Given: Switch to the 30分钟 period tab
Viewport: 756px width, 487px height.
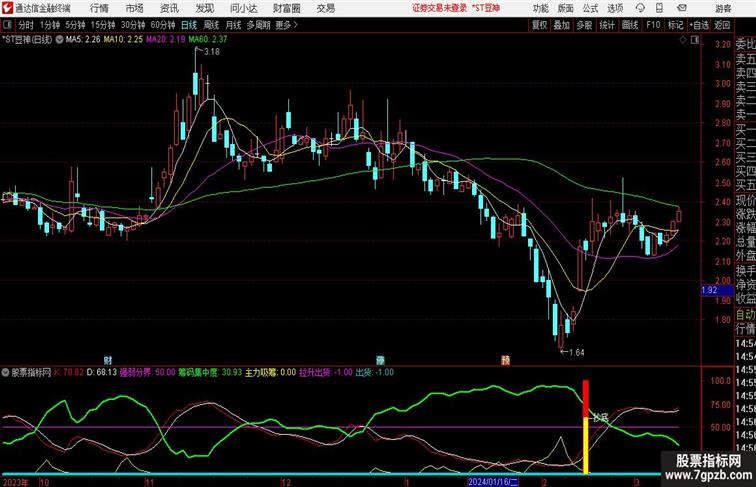Looking at the screenshot, I should click(x=133, y=25).
